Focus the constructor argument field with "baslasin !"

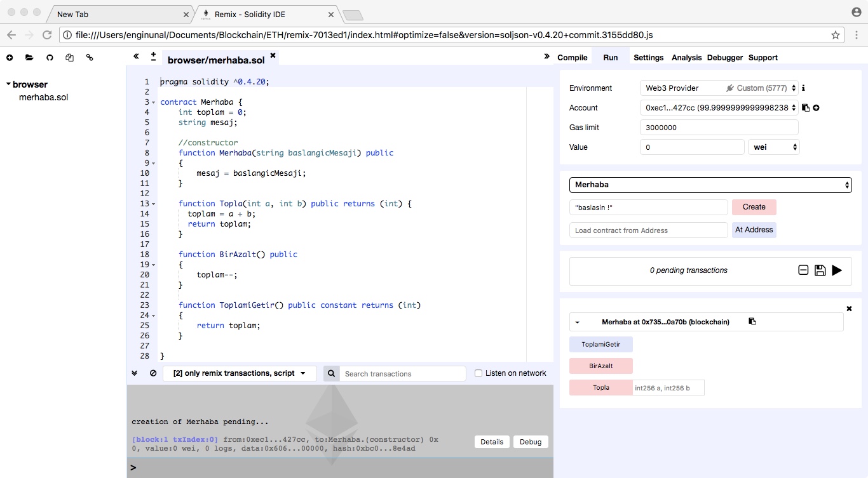point(649,208)
